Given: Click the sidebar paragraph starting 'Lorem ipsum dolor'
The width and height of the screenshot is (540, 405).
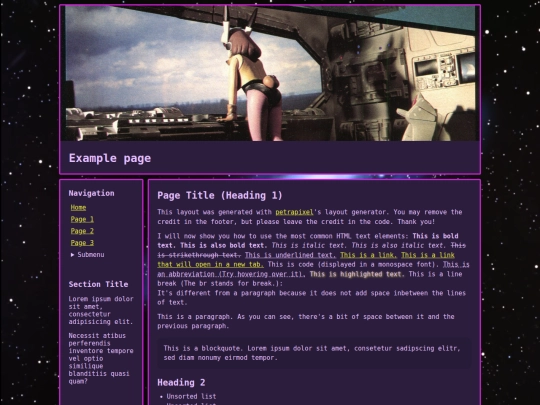Looking at the screenshot, I should pos(101,310).
